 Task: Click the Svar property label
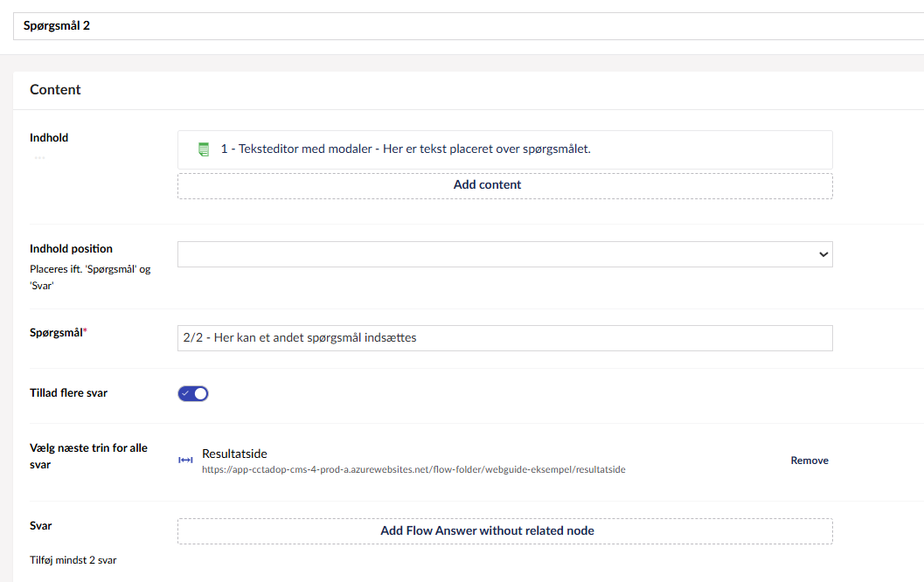(x=41, y=526)
